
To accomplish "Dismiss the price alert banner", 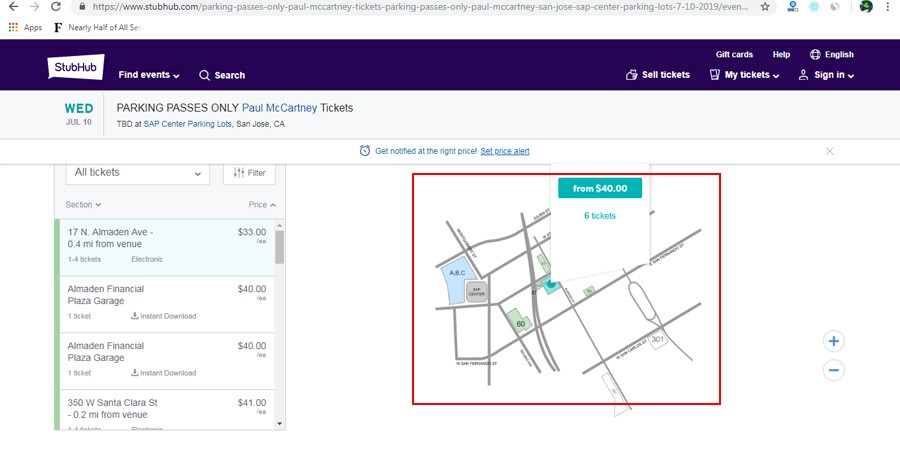I will click(829, 151).
